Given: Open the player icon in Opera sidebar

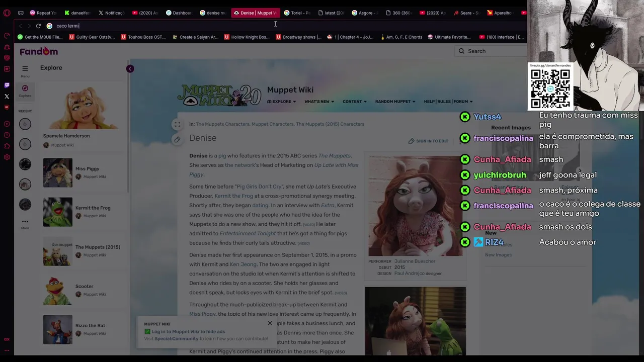Looking at the screenshot, I should 7,124.
